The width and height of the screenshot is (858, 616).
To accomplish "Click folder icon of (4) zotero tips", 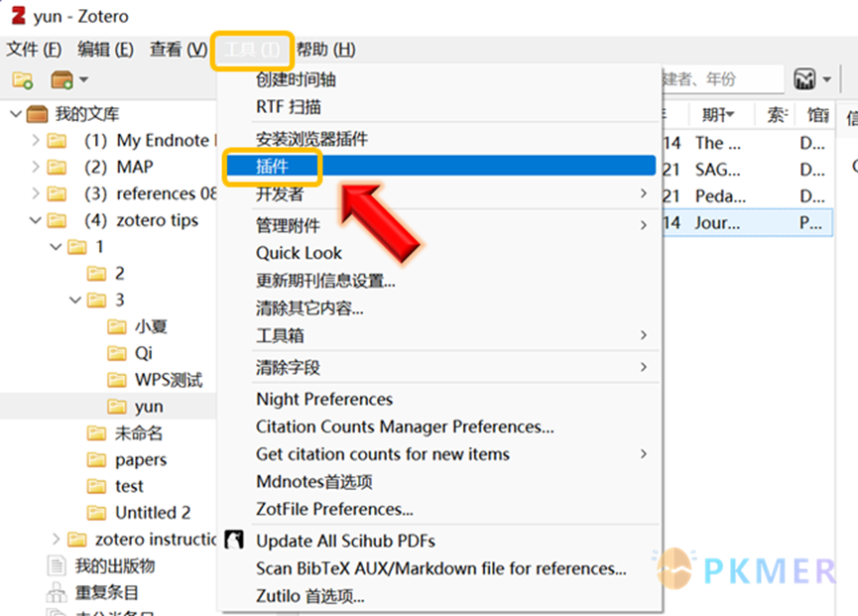I will pyautogui.click(x=57, y=220).
